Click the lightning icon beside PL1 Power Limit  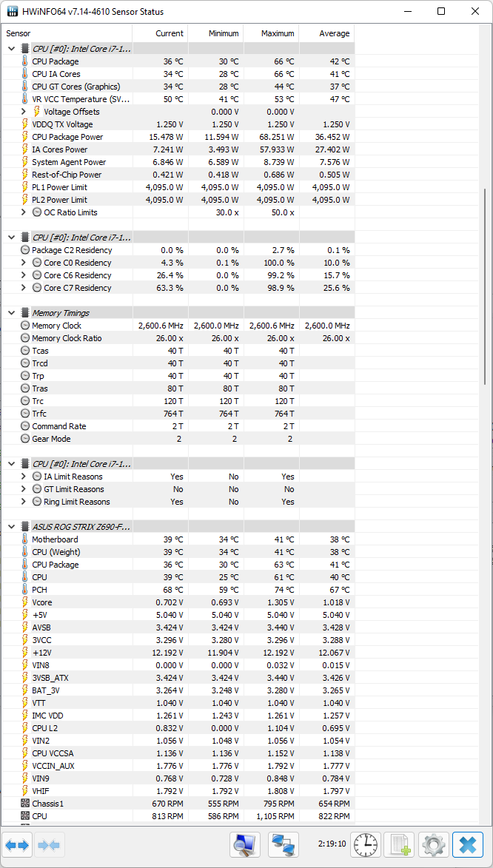(25, 187)
